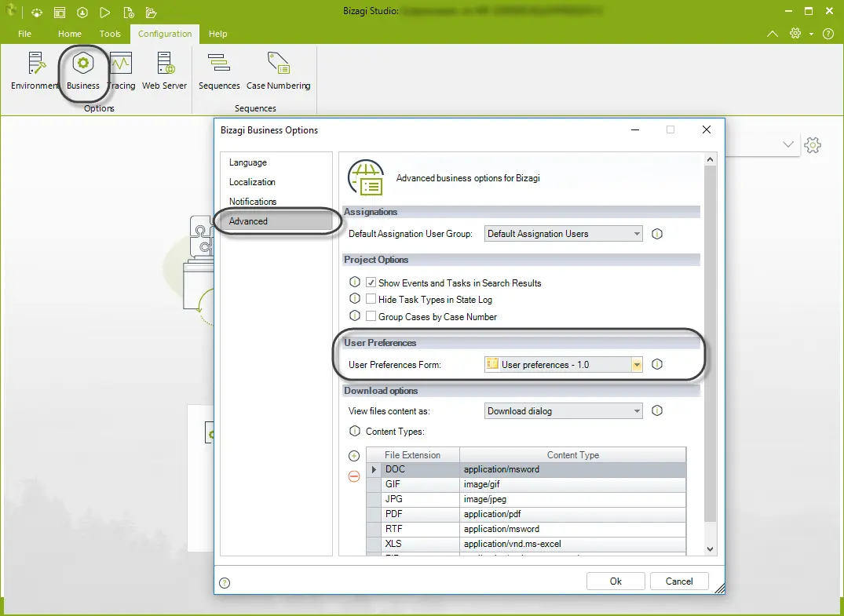Cancel the Business Options dialog
Viewport: 844px width, 616px height.
click(679, 581)
